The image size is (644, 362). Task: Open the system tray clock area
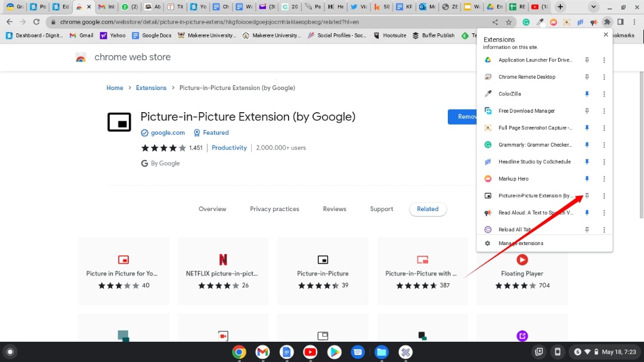606,352
